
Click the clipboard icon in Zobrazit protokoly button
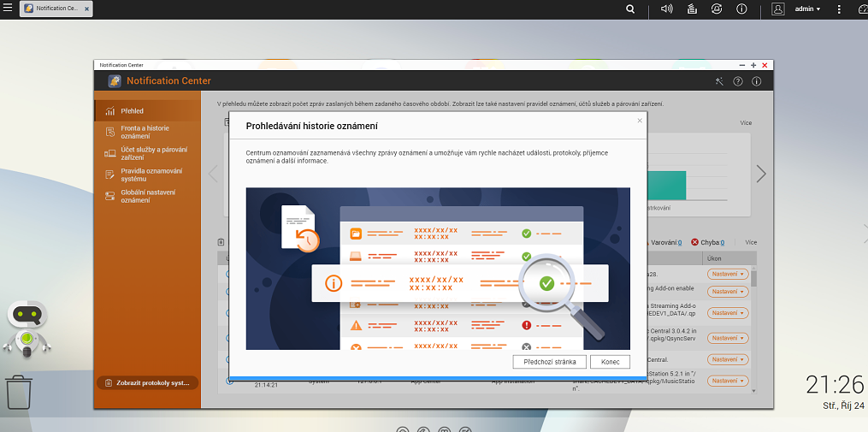point(109,382)
